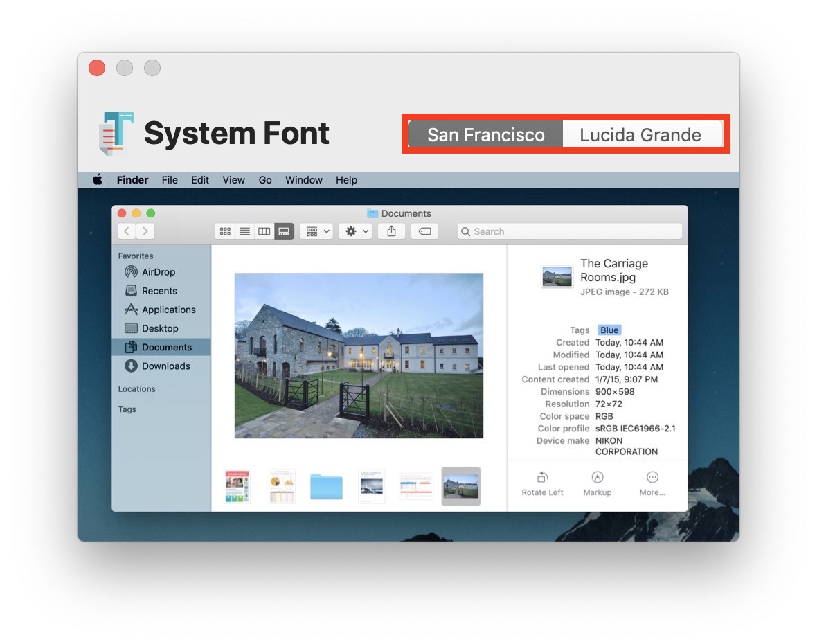Open the Go menu

(264, 180)
